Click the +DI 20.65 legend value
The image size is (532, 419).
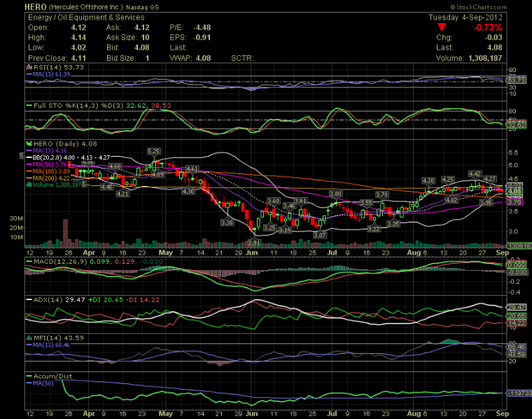(106, 299)
